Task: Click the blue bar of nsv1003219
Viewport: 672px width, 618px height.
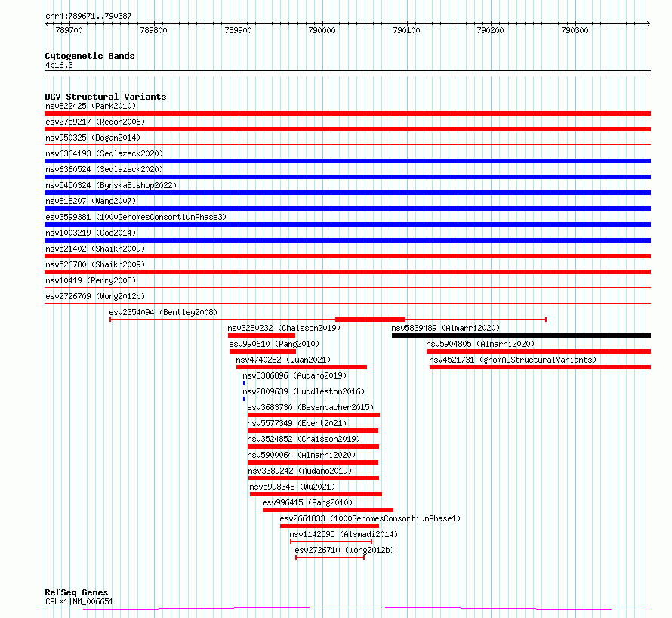Action: pyautogui.click(x=347, y=240)
